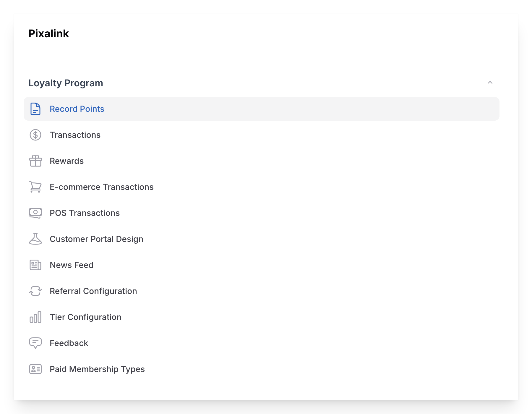Image resolution: width=532 pixels, height=414 pixels.
Task: Select the bar chart Tier Configuration icon
Action: point(35,317)
